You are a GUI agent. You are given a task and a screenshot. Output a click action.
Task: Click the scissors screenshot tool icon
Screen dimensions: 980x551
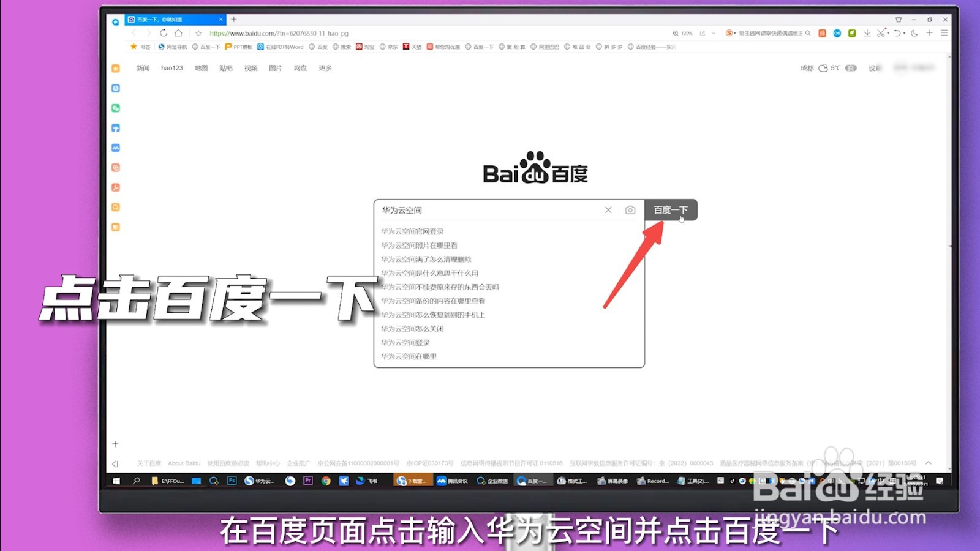881,33
